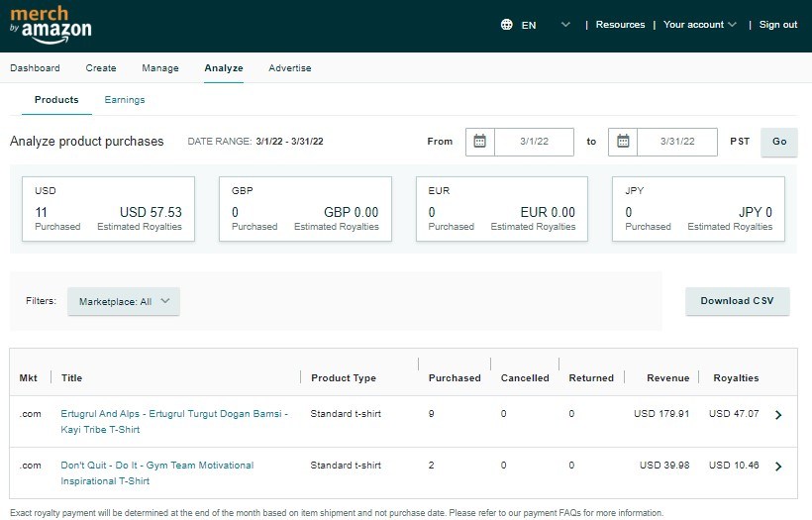Viewport: 812px width, 520px height.
Task: Open Ertugrul And Alps Kayi Tribe T-Shirt link
Action: pos(174,422)
